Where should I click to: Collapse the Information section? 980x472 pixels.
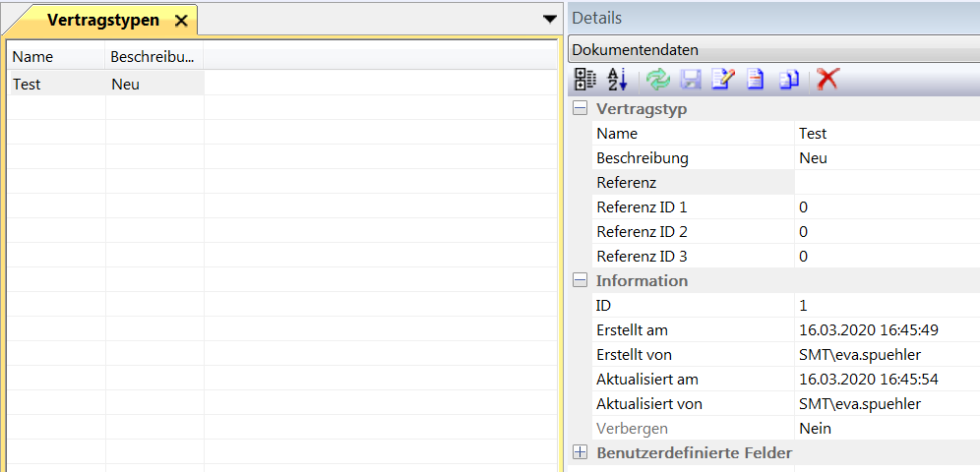[581, 281]
